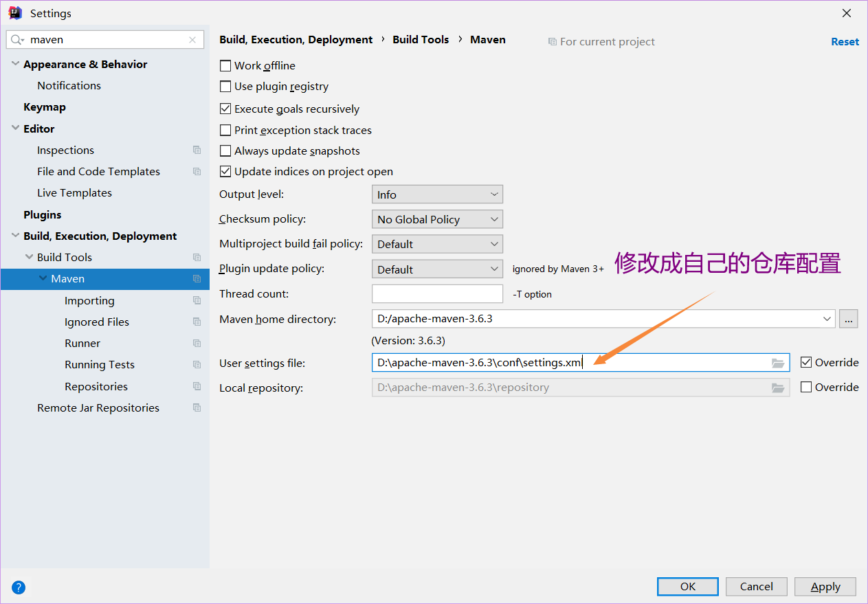Select Live Templates in the tree
The width and height of the screenshot is (868, 604).
(74, 192)
